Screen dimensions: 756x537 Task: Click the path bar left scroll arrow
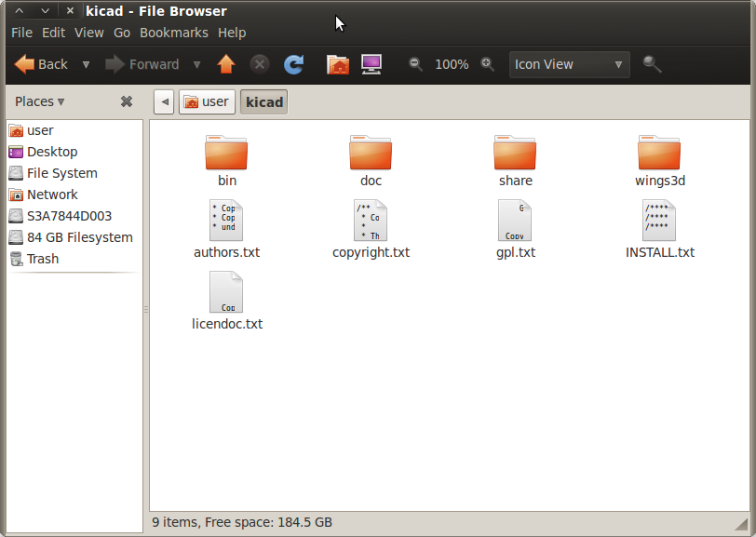[164, 102]
